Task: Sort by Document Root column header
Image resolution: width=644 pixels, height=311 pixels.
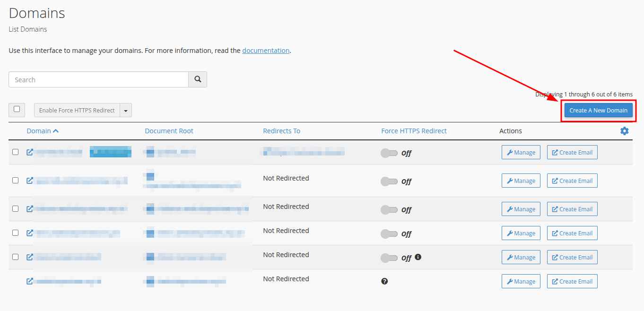Action: tap(169, 131)
